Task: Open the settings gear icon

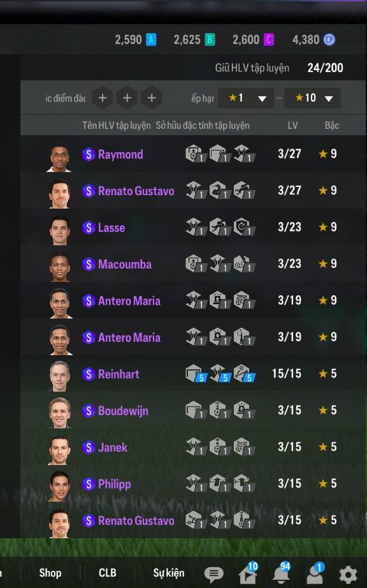Action: 348,574
